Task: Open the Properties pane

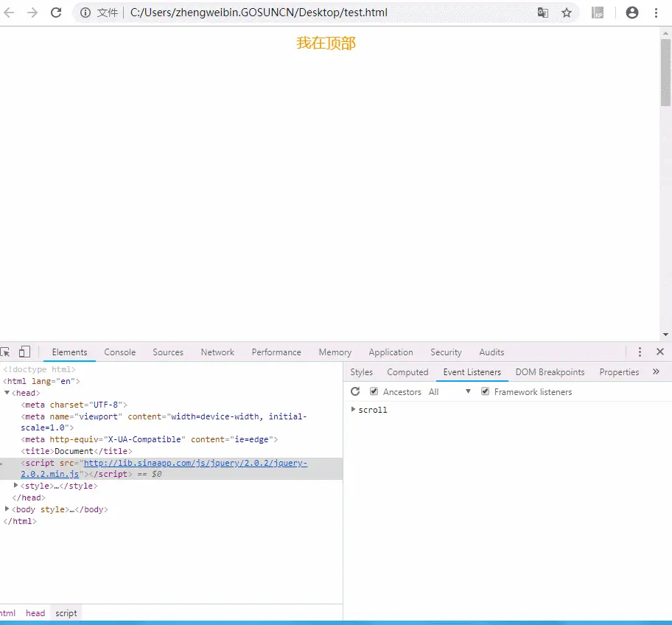Action: [x=619, y=372]
